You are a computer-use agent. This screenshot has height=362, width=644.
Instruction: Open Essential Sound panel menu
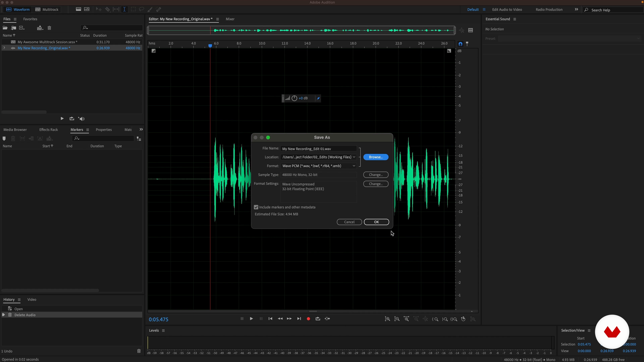[x=515, y=19]
